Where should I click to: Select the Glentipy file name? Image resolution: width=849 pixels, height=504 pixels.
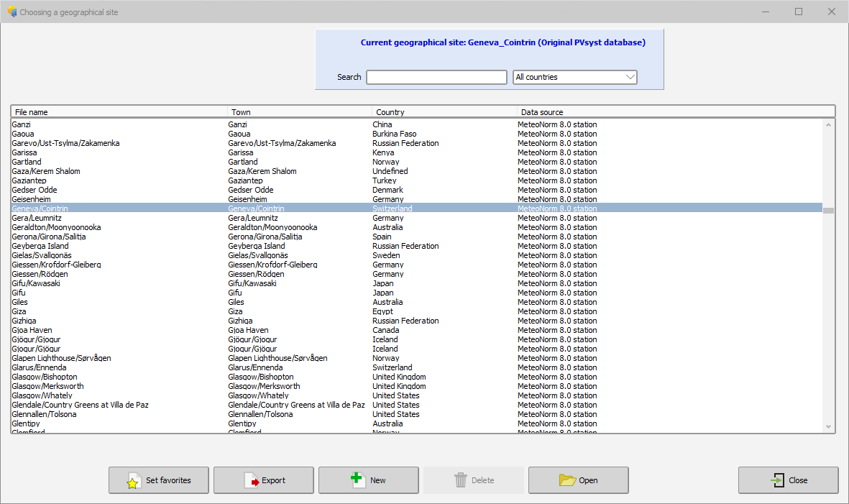26,424
